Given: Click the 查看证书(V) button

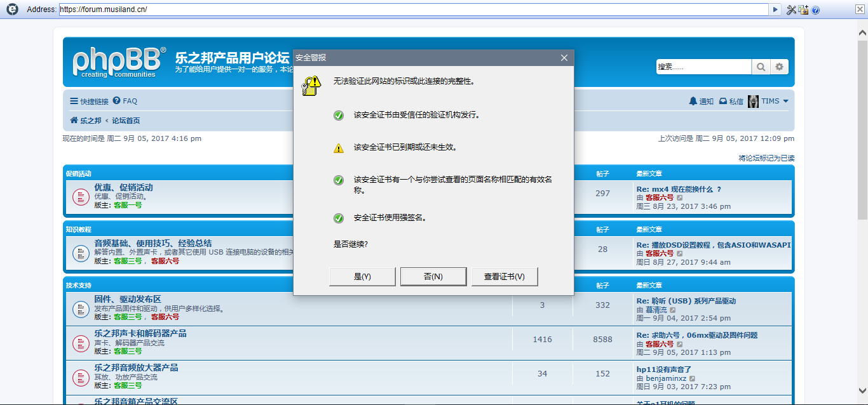Looking at the screenshot, I should pos(505,277).
